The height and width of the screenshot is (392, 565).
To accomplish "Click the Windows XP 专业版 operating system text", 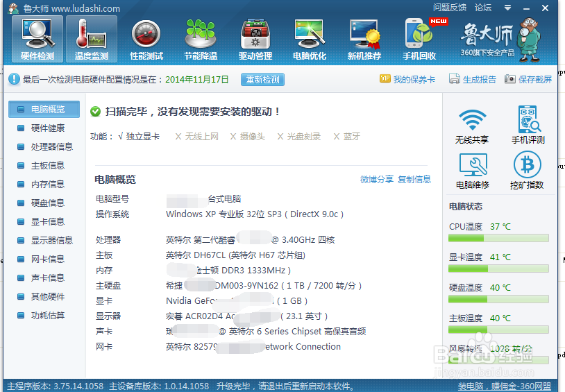I will pos(255,214).
